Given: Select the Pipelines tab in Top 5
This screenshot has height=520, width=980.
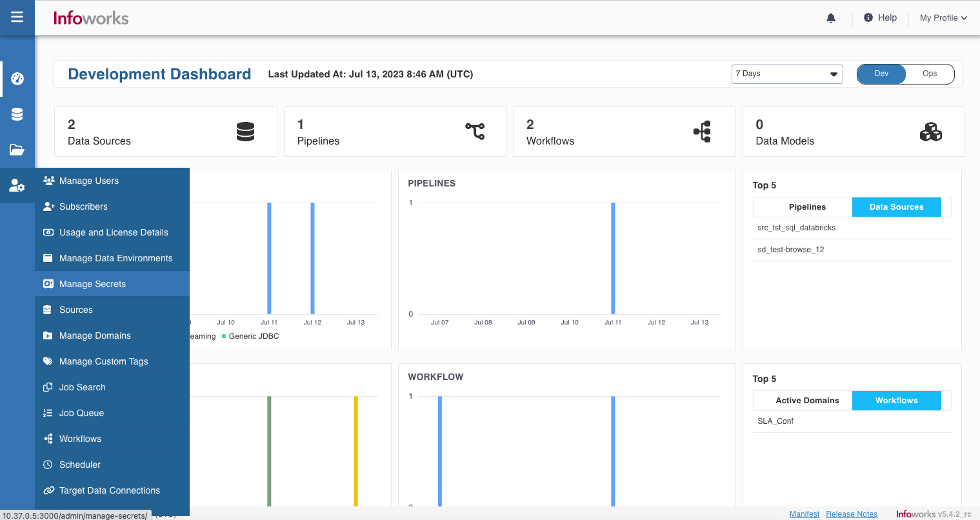Looking at the screenshot, I should 807,207.
